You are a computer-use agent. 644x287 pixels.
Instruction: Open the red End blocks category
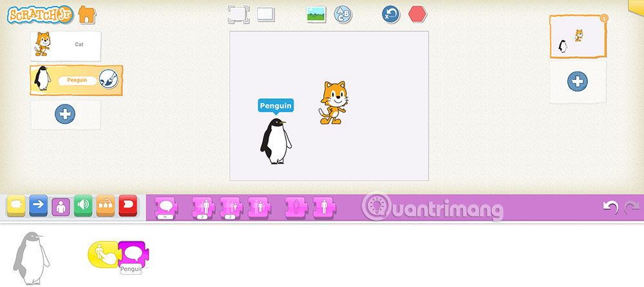coord(128,205)
